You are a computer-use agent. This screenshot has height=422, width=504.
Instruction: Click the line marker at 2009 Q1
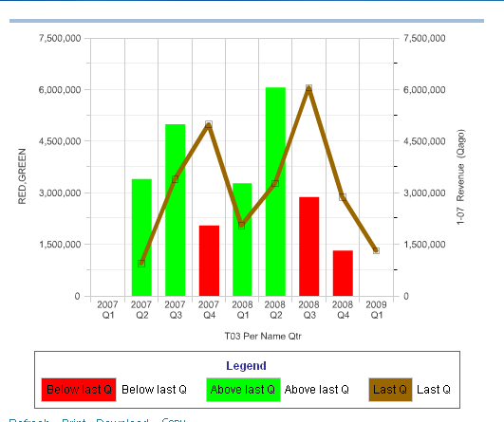click(x=376, y=250)
